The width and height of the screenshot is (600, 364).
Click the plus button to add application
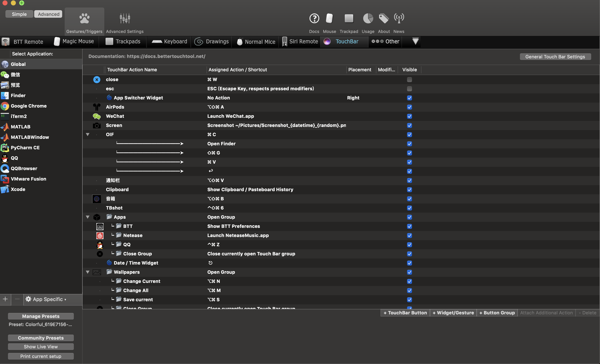[x=5, y=299]
